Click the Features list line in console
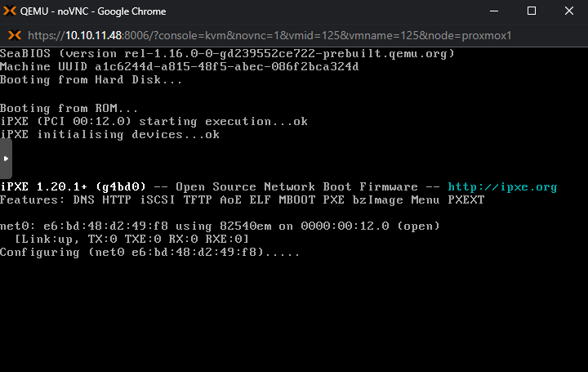Screen dimensions: 588x372 point(242,199)
